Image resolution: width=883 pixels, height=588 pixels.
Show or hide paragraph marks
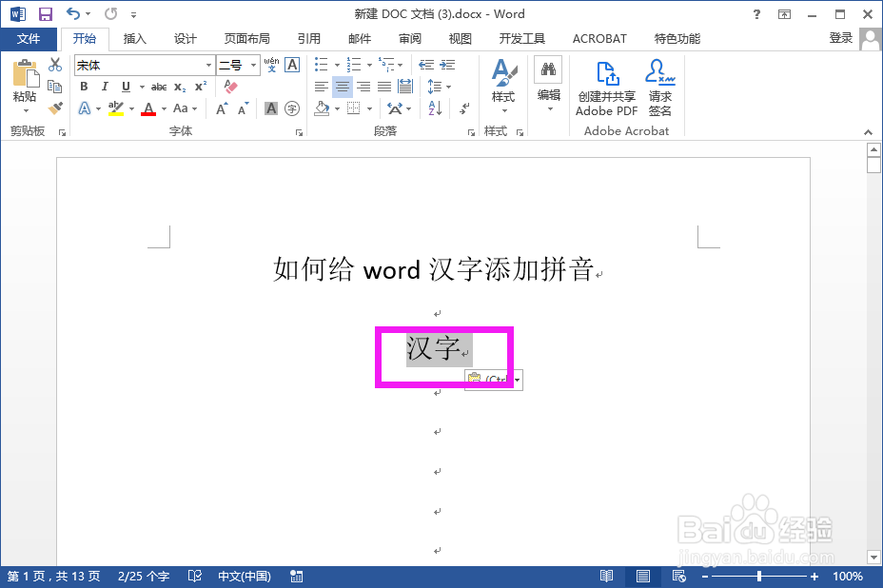click(x=464, y=108)
